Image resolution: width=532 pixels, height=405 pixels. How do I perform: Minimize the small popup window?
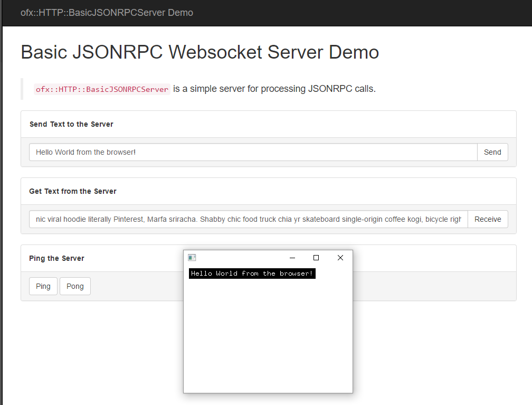tap(292, 258)
